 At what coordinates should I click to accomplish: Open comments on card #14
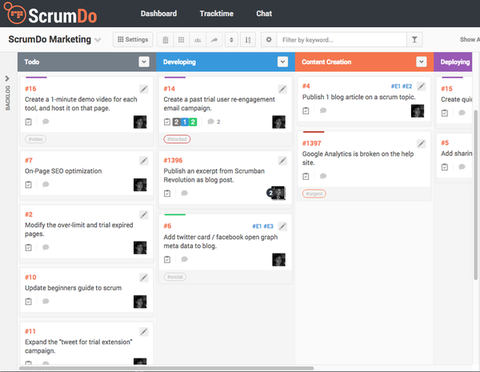[x=213, y=122]
